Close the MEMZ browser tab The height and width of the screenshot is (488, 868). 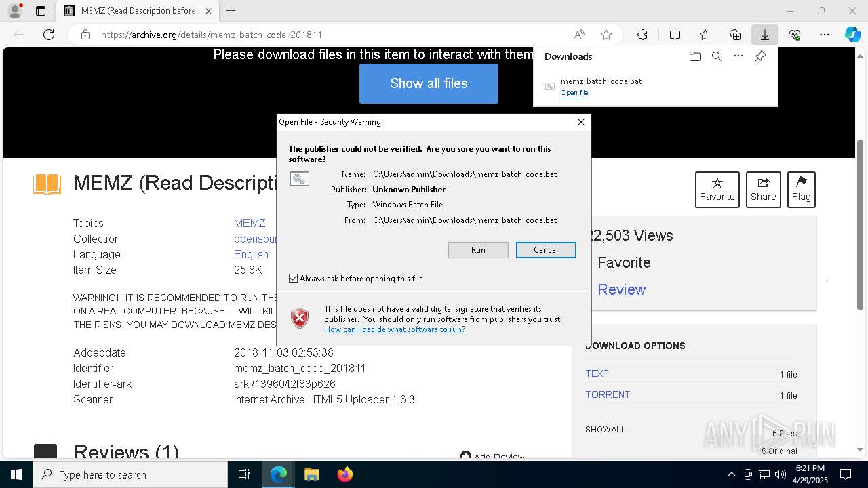(208, 11)
